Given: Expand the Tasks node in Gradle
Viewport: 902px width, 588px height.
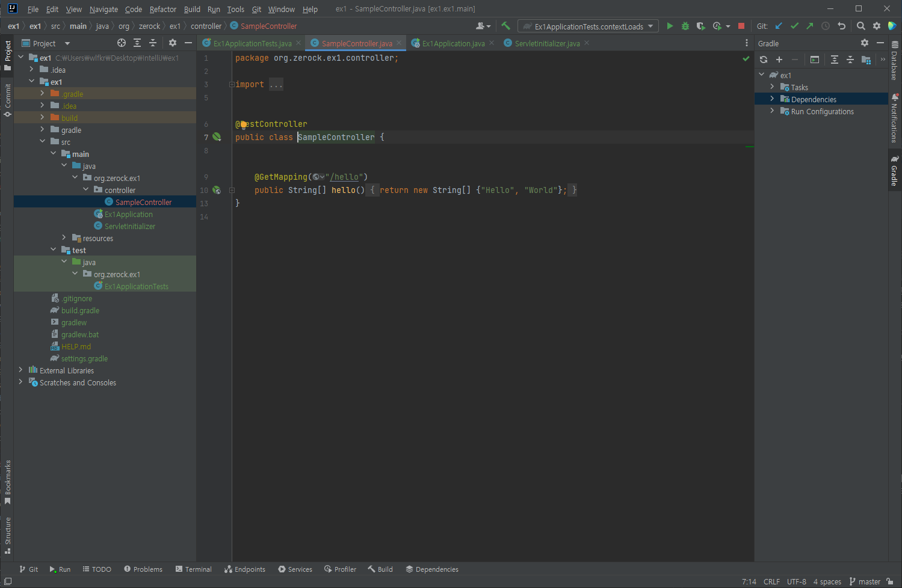Looking at the screenshot, I should click(772, 87).
